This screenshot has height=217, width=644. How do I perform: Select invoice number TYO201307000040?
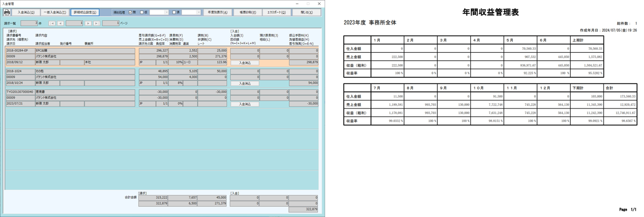click(20, 92)
